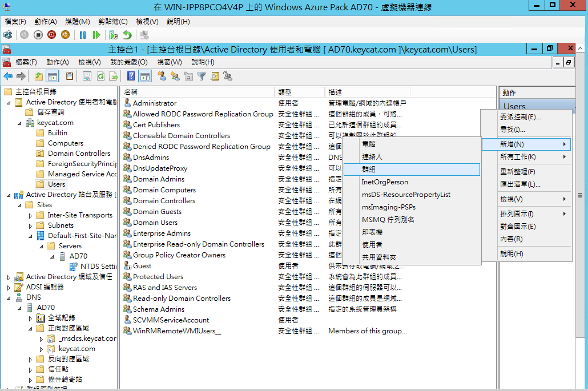The image size is (588, 391).
Task: Click the Create New User toolbar icon
Action: 162,76
